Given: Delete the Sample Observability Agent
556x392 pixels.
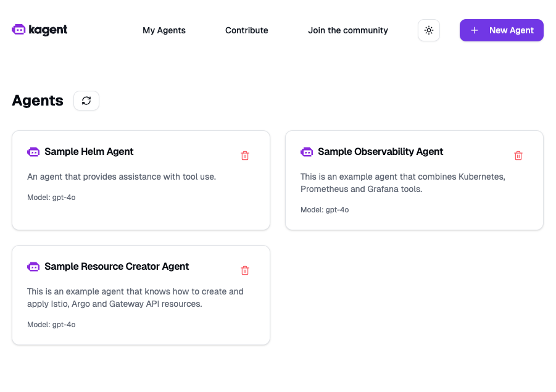Looking at the screenshot, I should (518, 156).
